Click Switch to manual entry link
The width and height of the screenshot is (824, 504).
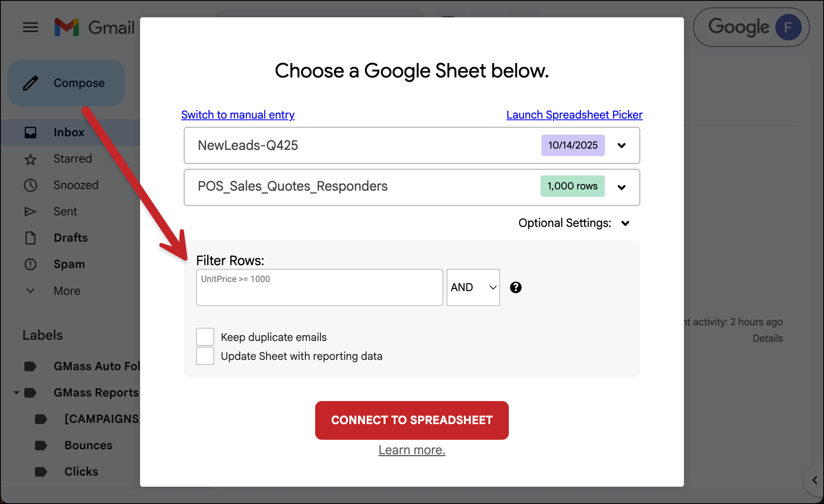(x=238, y=115)
